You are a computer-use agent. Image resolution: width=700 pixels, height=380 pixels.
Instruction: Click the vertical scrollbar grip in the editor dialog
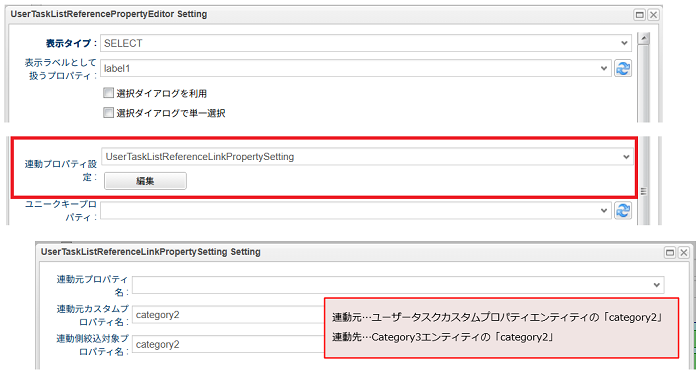tap(643, 191)
